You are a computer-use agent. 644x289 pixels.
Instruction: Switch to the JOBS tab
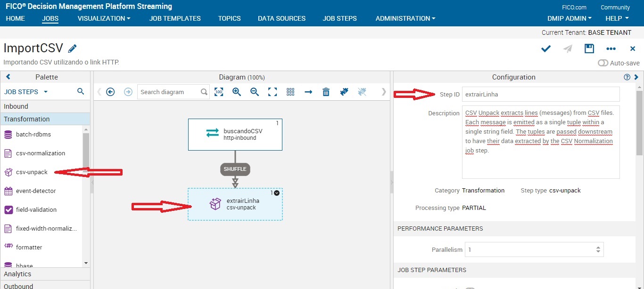click(x=50, y=18)
